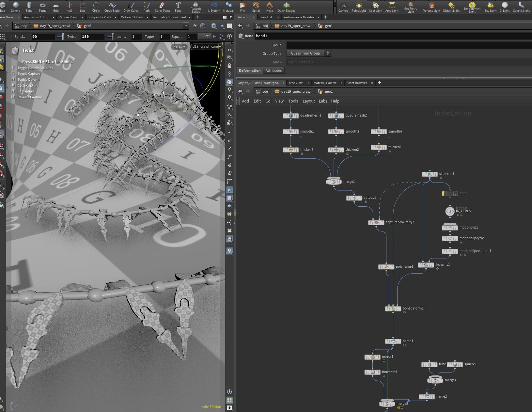Select the merge1 node
This screenshot has width=532, height=412.
[334, 182]
